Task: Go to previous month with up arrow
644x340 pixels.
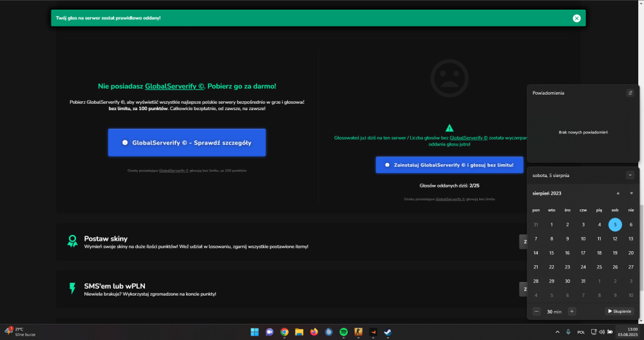Action: click(x=618, y=193)
